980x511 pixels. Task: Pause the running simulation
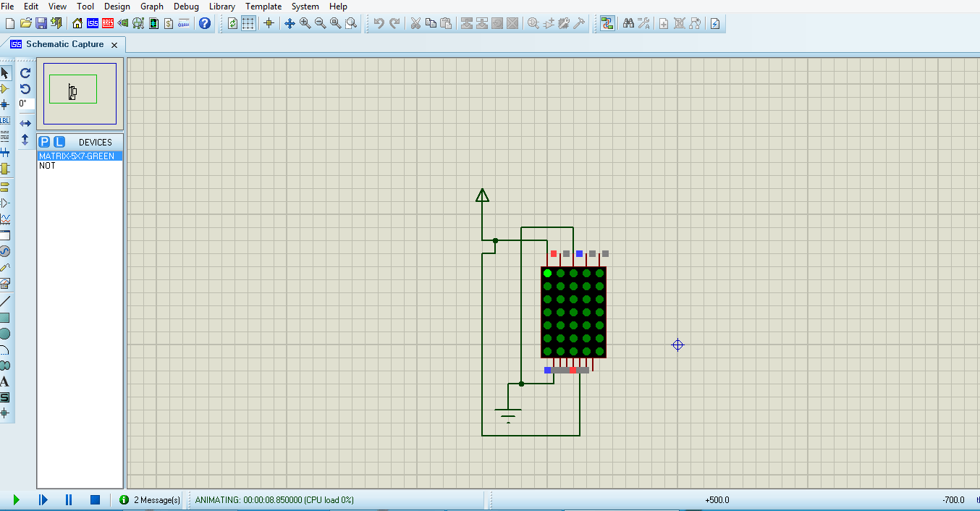point(67,499)
